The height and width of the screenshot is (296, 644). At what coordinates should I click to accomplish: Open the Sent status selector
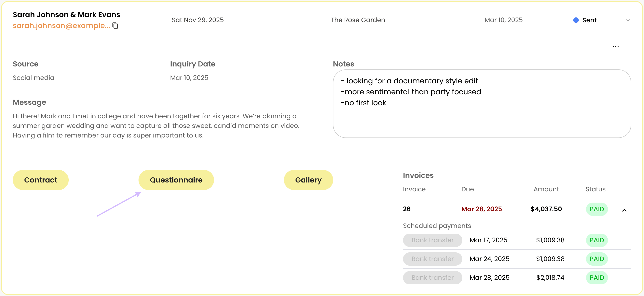[602, 20]
